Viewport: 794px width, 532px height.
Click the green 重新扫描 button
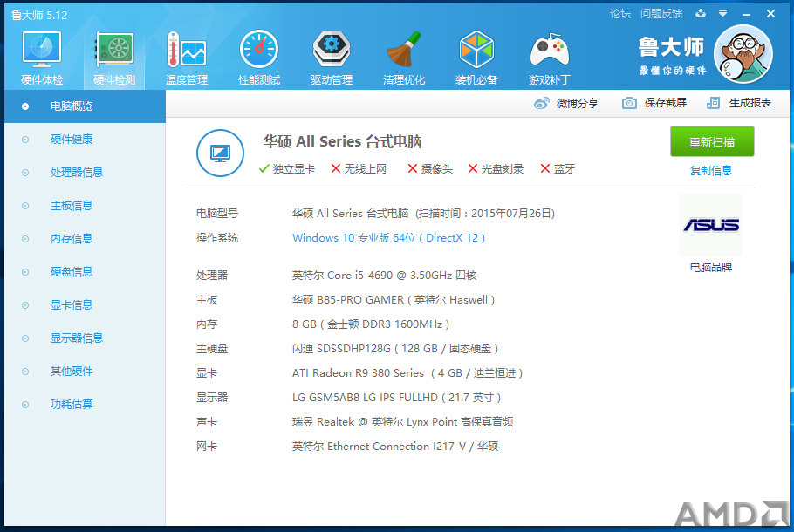click(712, 142)
